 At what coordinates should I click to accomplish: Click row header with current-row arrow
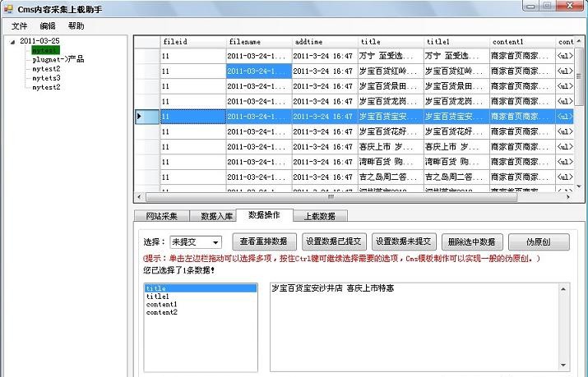[x=147, y=117]
